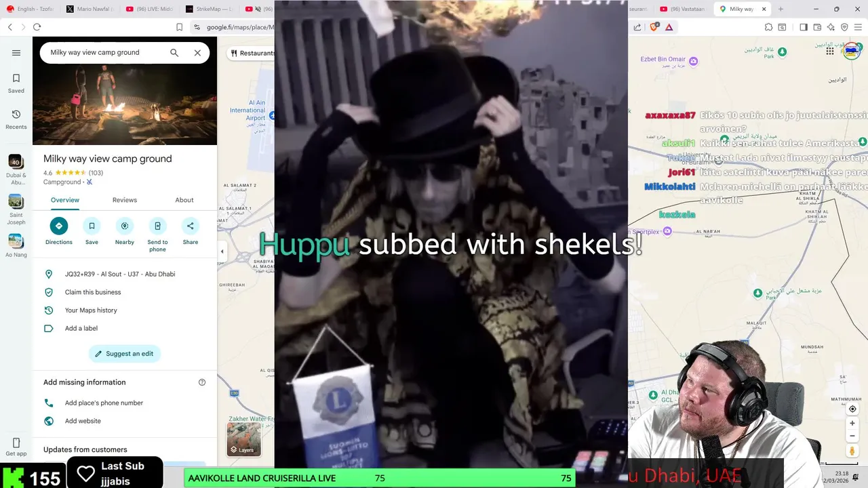Click the bookmark icon in address bar
Viewport: 868px width, 488px height.
pyautogui.click(x=179, y=27)
